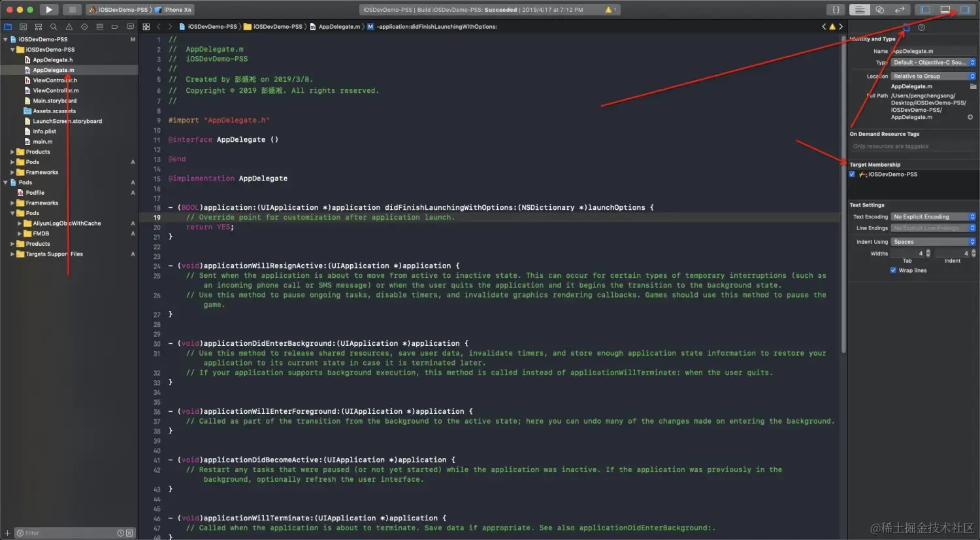Screen dimensions: 980x540
Task: Open the Line Endings dropdown
Action: coord(934,228)
